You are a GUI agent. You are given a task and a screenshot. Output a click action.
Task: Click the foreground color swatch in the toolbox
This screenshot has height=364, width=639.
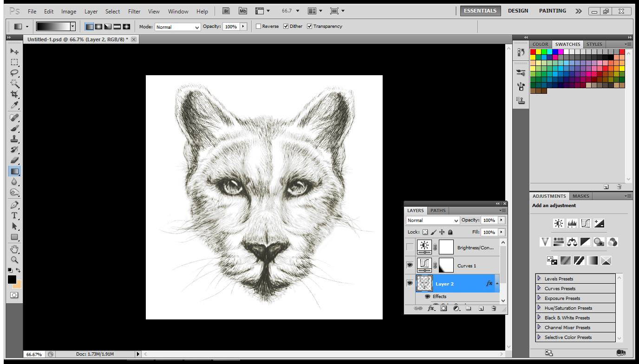tap(12, 279)
